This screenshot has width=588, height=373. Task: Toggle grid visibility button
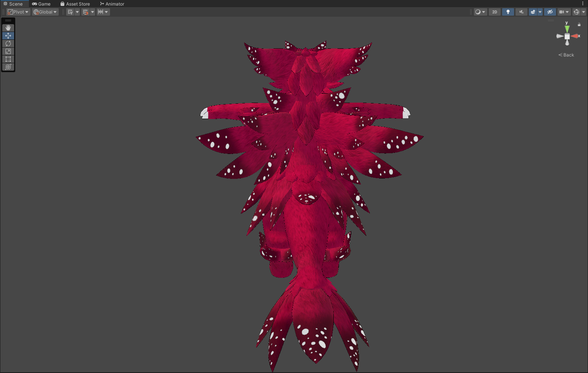click(70, 12)
